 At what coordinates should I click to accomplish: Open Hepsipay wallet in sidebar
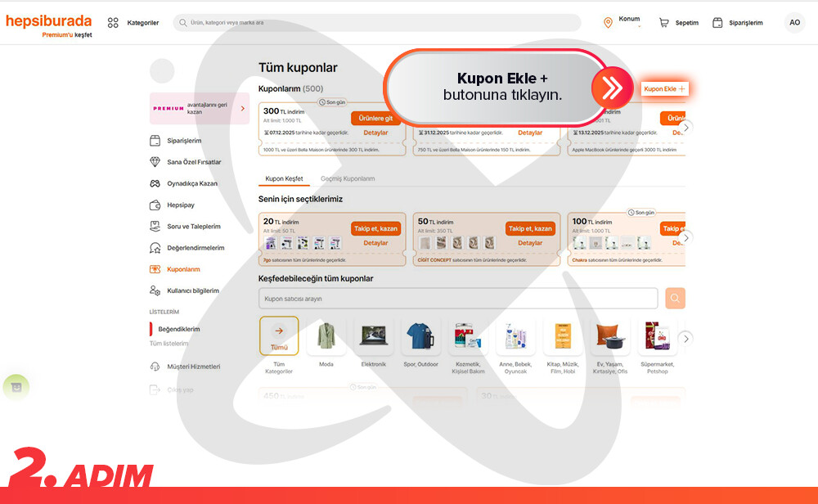(x=181, y=205)
